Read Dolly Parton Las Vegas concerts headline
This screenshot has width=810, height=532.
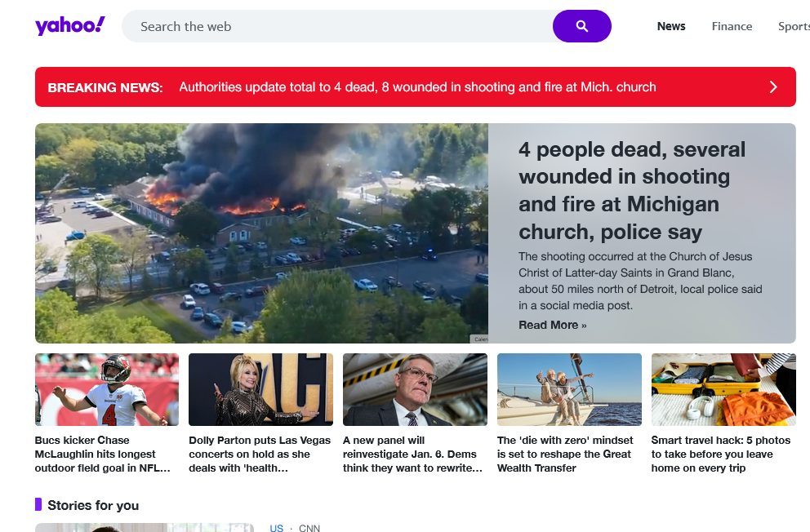[x=260, y=454]
